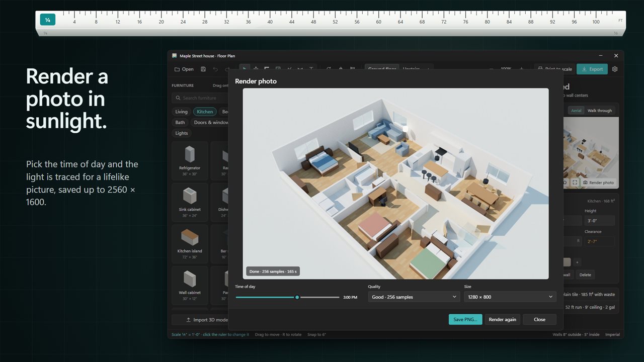Click the ¼ scale badge on the ruler

tap(47, 20)
